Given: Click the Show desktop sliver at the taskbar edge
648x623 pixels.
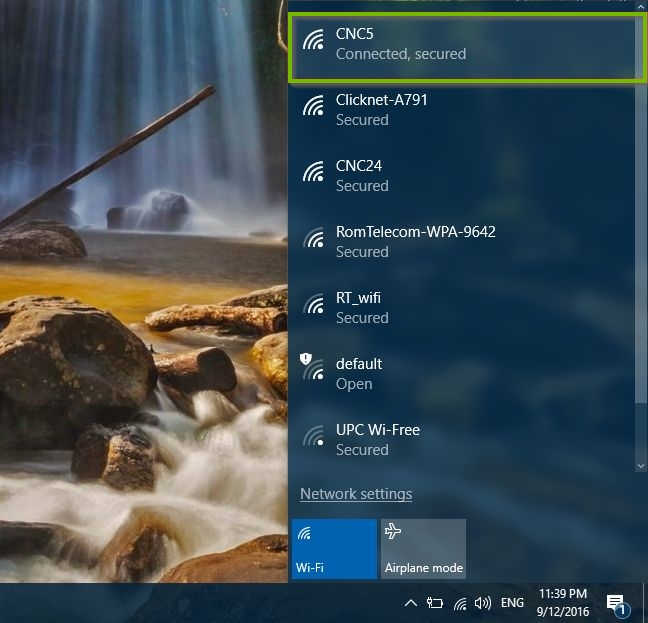Looking at the screenshot, I should (x=645, y=603).
